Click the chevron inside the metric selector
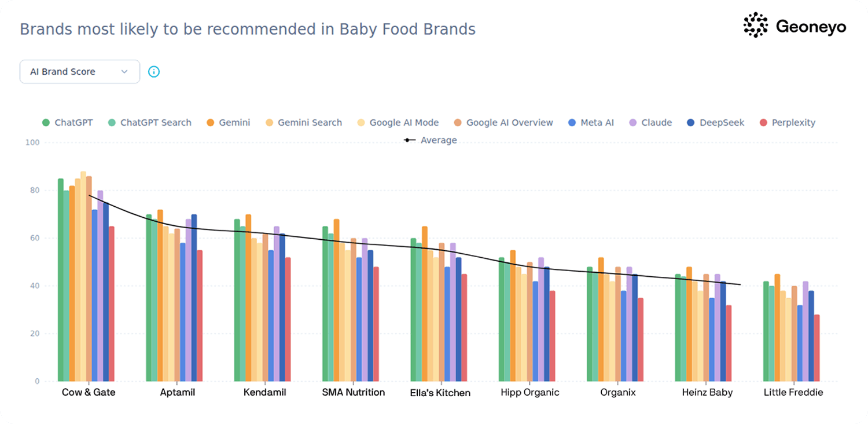The image size is (868, 424). [x=124, y=71]
